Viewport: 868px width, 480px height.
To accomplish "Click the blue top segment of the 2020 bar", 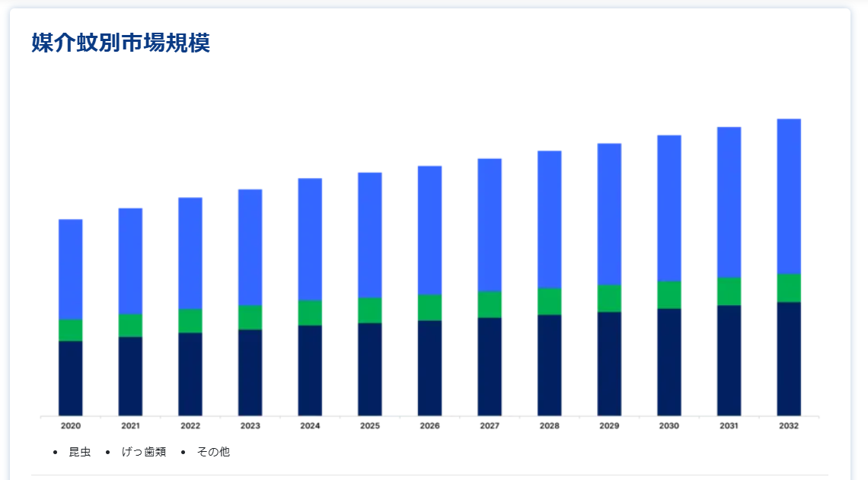I will coord(71,269).
